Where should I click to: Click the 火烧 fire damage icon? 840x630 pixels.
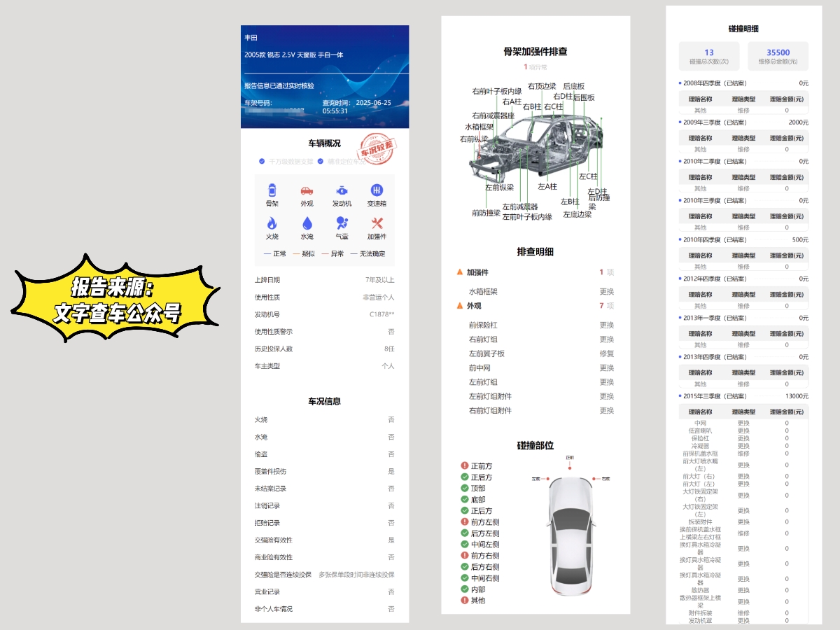pos(272,223)
